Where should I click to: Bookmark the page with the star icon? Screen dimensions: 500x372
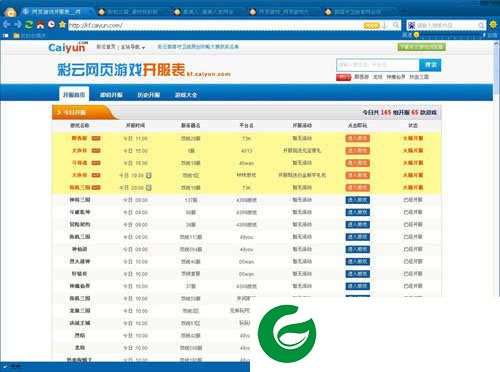[62, 24]
